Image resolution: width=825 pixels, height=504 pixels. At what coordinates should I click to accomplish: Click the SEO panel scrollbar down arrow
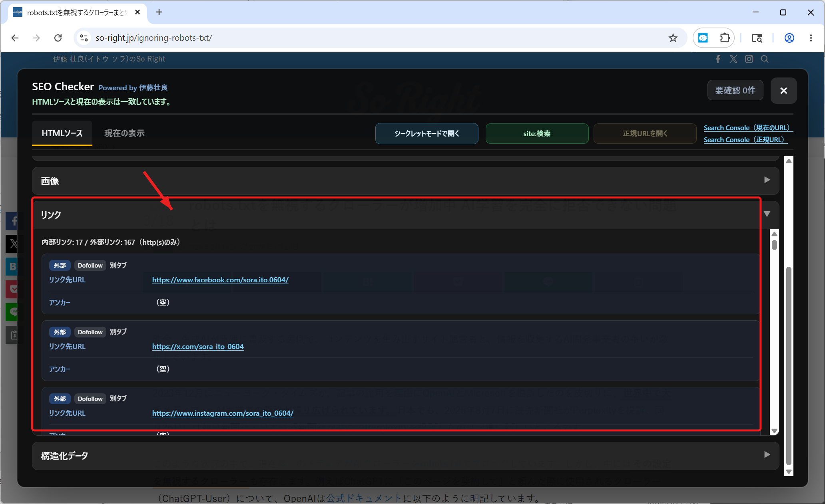point(789,472)
